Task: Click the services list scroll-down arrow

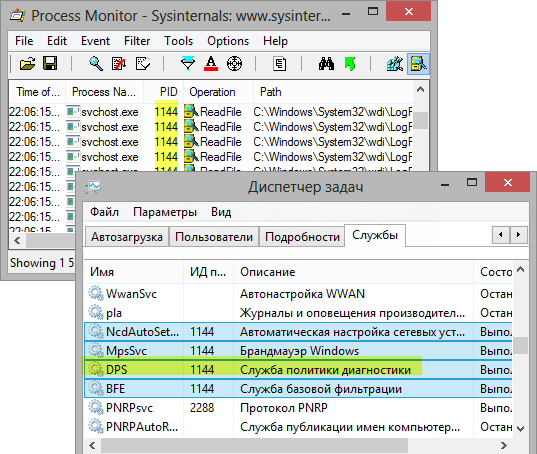Action: (x=521, y=428)
